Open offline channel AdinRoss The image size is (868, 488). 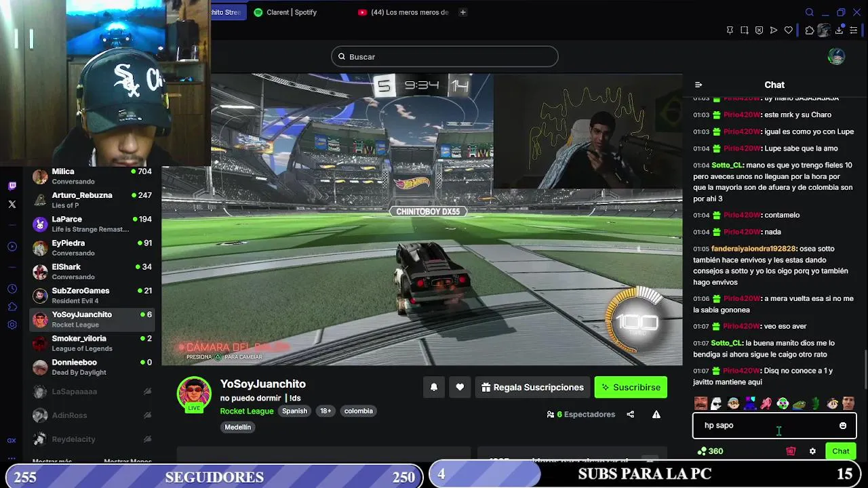pos(92,415)
